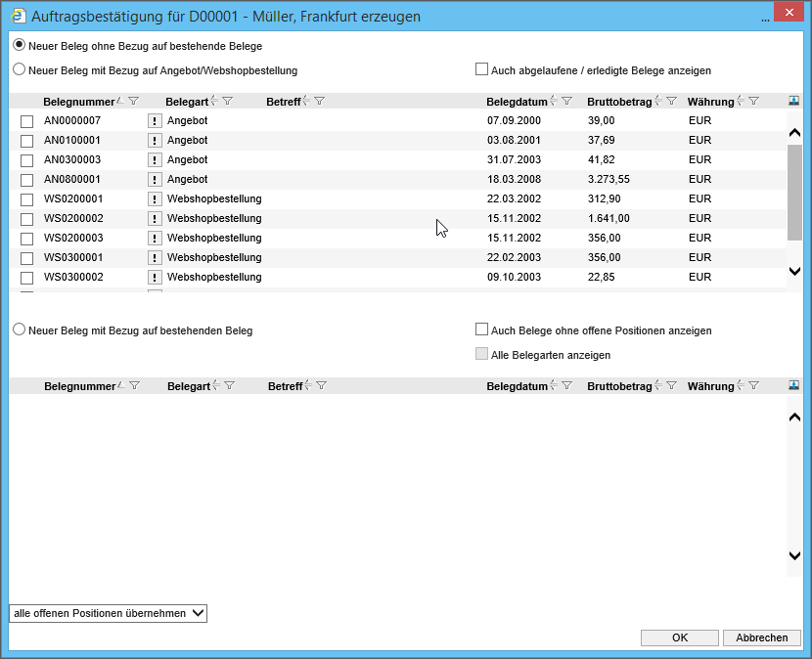Click the Belegart filter icon in lower table
Image resolution: width=812 pixels, height=659 pixels.
pyautogui.click(x=229, y=386)
